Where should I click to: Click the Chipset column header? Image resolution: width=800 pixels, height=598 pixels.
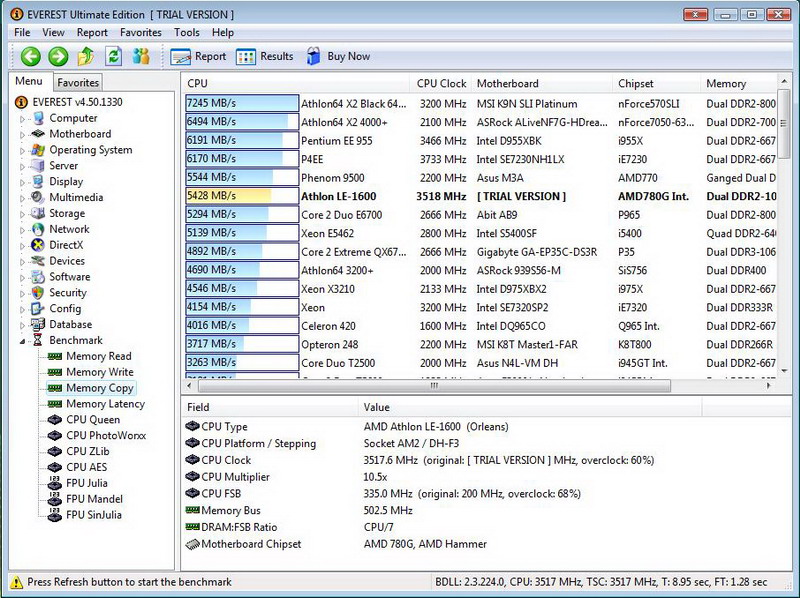click(656, 83)
